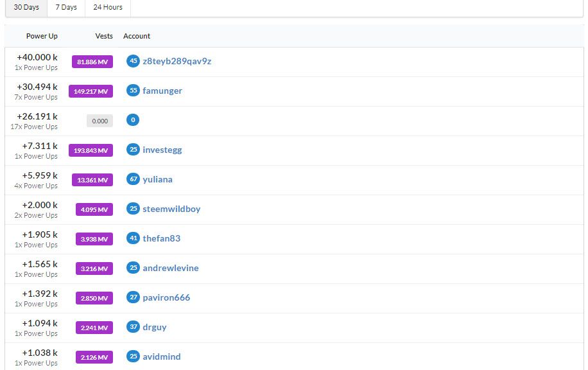This screenshot has width=588, height=370.
Task: Switch to the 24 Hours tab
Action: point(108,7)
